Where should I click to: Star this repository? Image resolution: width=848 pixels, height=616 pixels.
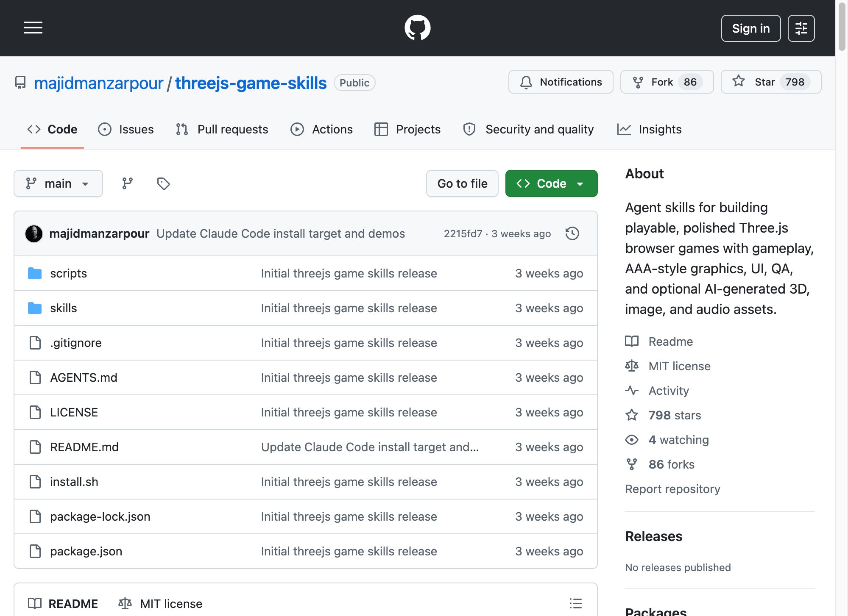771,82
